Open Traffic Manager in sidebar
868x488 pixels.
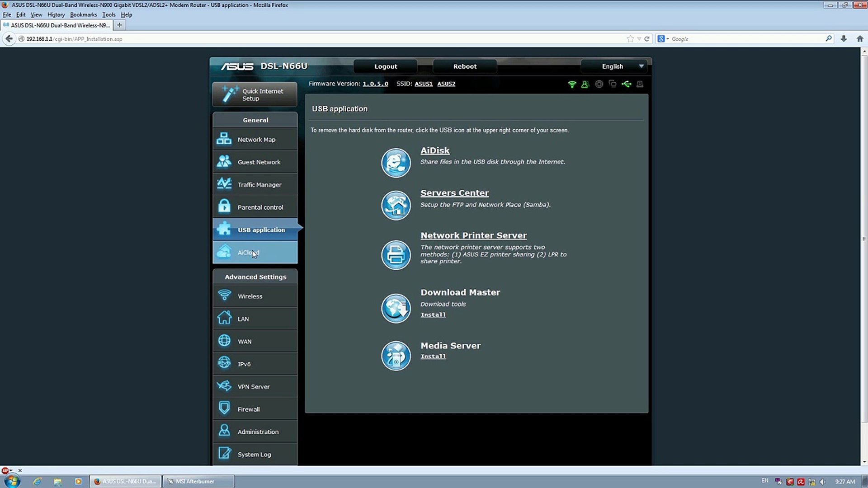(x=255, y=184)
